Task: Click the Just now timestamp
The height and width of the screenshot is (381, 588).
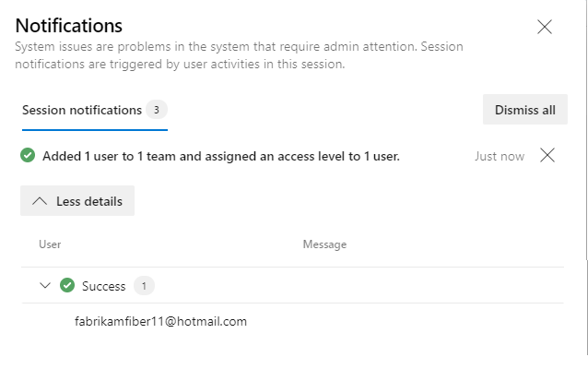Action: 500,156
